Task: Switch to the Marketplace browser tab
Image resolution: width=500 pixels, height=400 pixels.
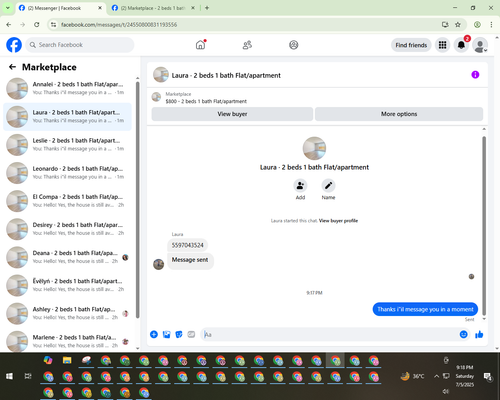Action: tap(153, 8)
